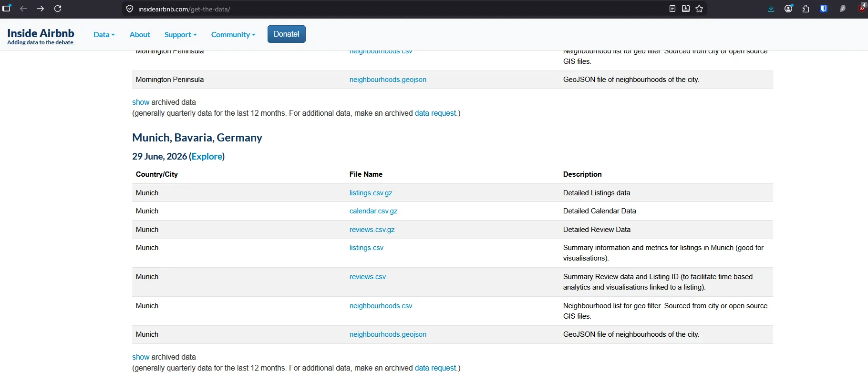Download Munich listings.csv.gz
The width and height of the screenshot is (868, 382).
coord(371,193)
